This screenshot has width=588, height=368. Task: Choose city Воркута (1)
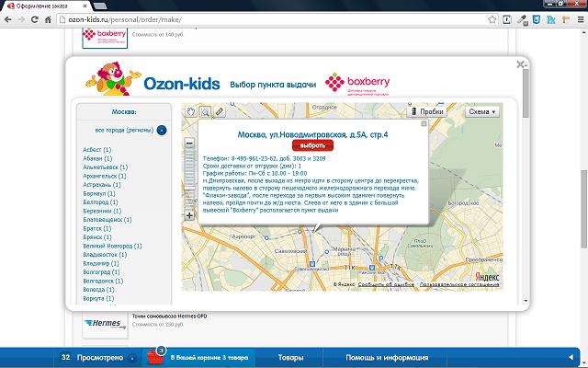click(x=98, y=298)
